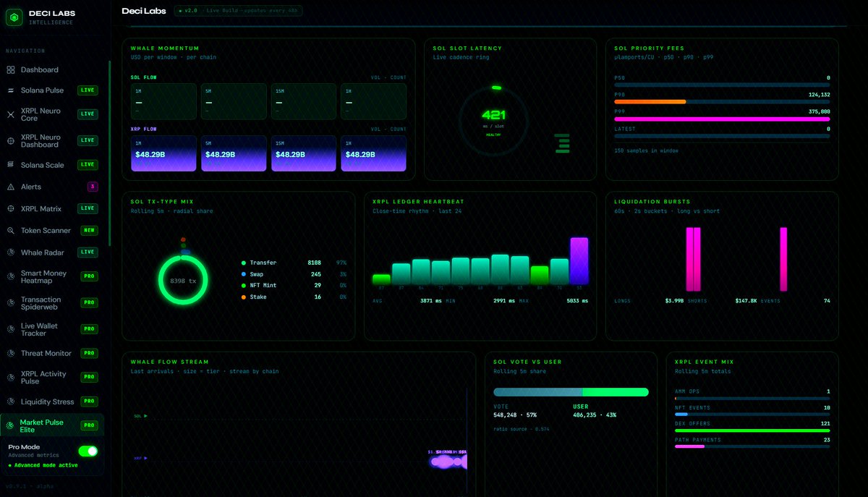Select the SOL Flow 15M card

[x=304, y=101]
